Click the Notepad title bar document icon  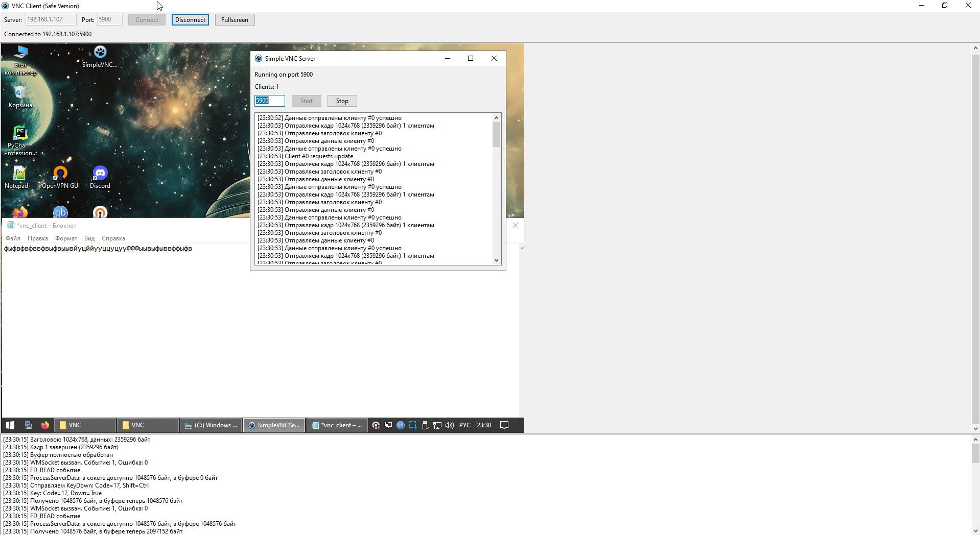pos(10,225)
